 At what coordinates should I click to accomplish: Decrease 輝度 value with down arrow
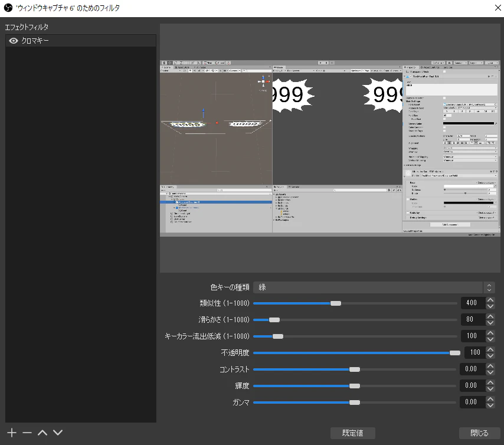[490, 389]
